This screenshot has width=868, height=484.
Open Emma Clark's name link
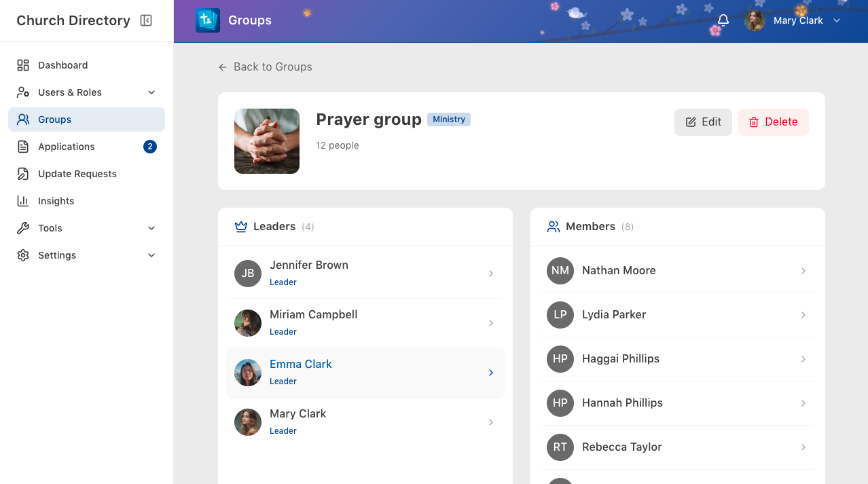point(300,365)
